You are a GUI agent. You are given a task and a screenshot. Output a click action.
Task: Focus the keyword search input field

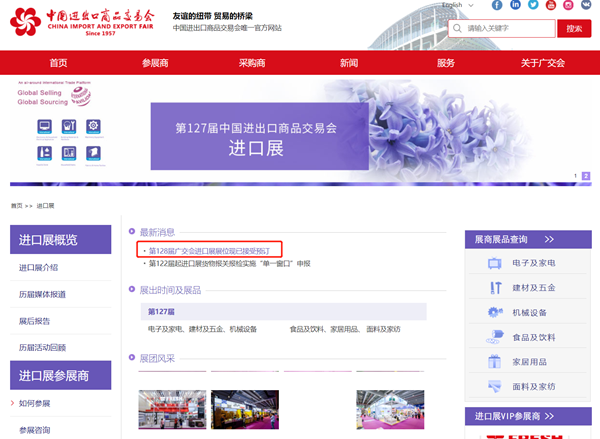[x=502, y=29]
